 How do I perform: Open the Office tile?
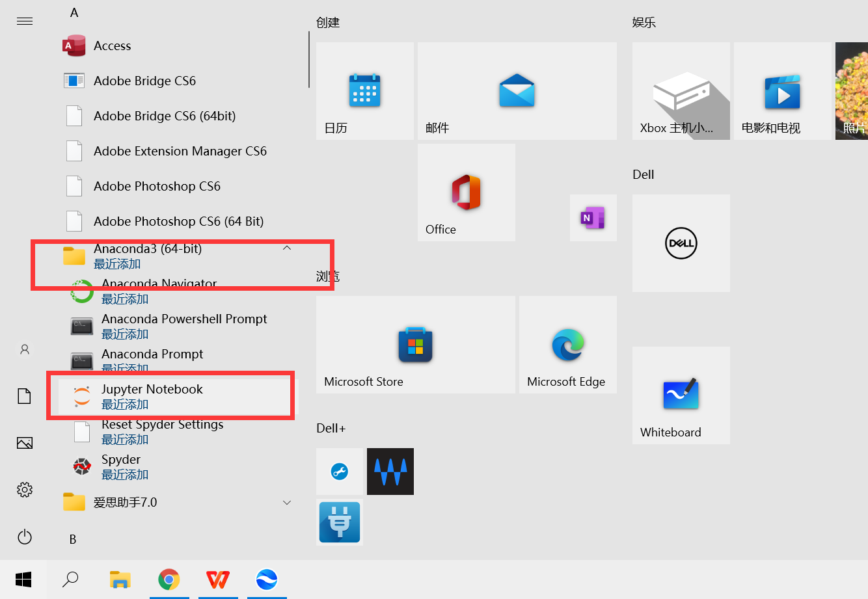[467, 193]
